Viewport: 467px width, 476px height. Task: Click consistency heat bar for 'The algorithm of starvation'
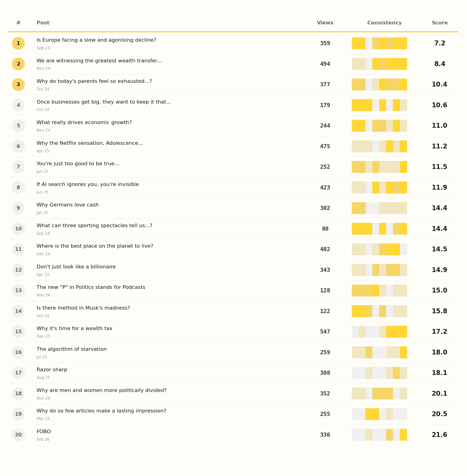(x=379, y=352)
